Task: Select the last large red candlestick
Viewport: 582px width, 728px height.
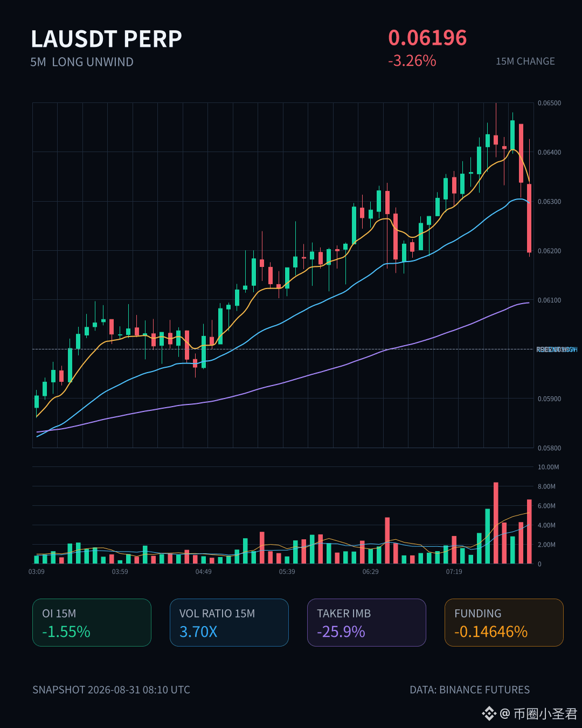Action: pyautogui.click(x=529, y=218)
